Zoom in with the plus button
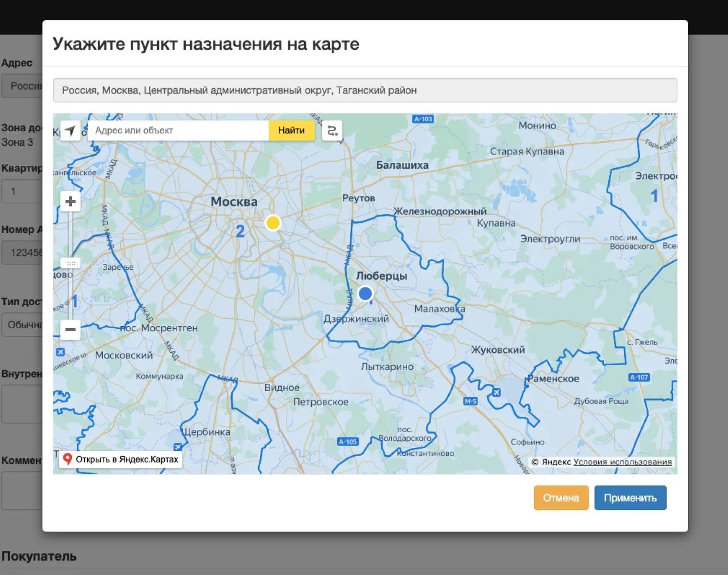Screen dimensions: 728x575 coord(70,201)
